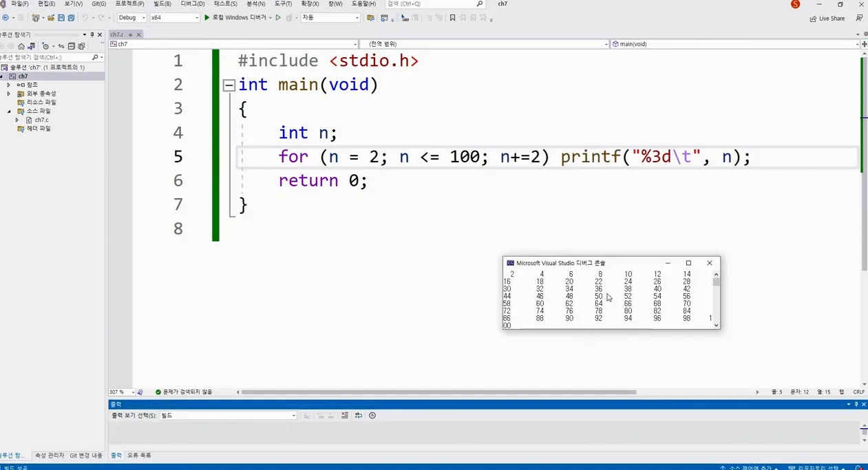Click Show All Files icon in Solution Explorer

click(81, 46)
